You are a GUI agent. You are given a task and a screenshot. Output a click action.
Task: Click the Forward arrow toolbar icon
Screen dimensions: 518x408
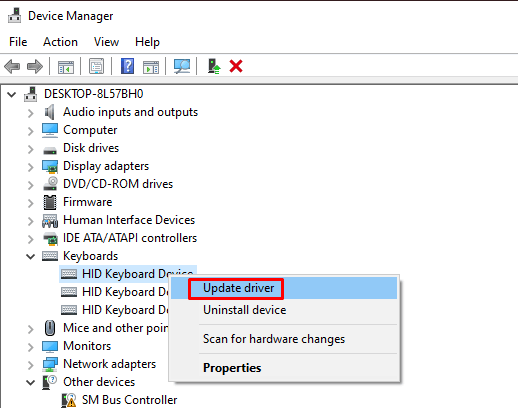[35, 66]
